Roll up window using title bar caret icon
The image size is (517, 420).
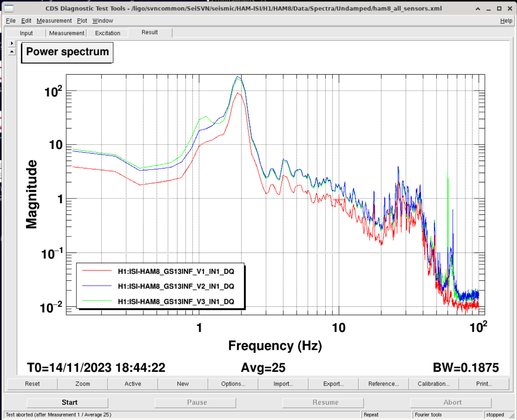[x=478, y=9]
